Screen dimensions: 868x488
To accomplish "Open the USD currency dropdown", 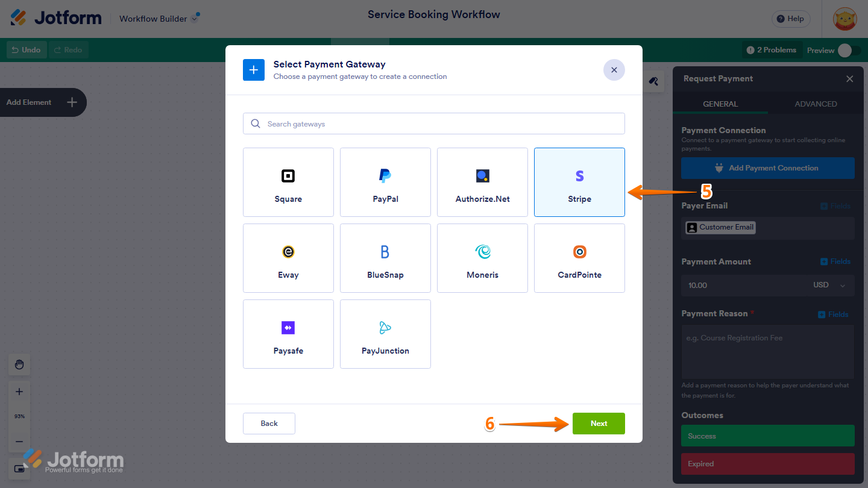I will point(829,286).
